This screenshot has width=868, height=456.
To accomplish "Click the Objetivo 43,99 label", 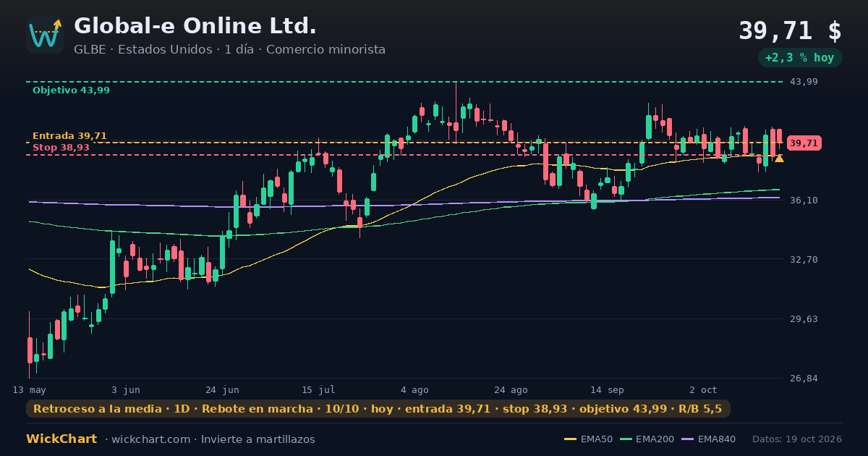I will 71,90.
